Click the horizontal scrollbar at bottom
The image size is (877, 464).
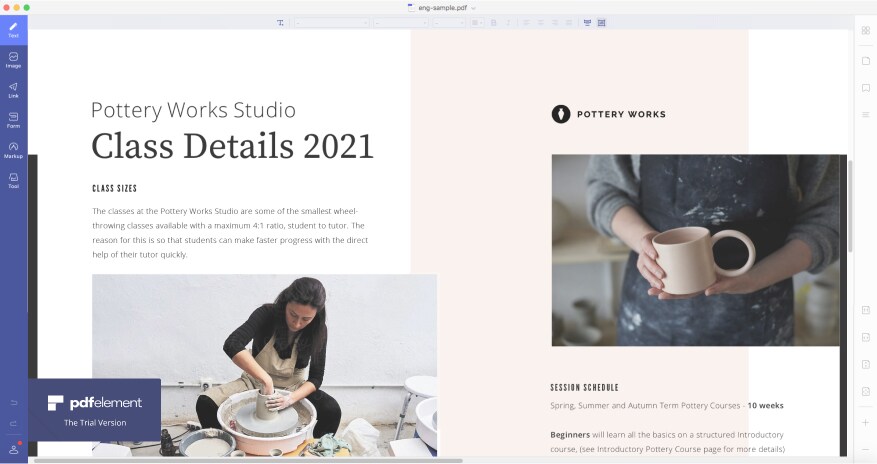point(248,461)
